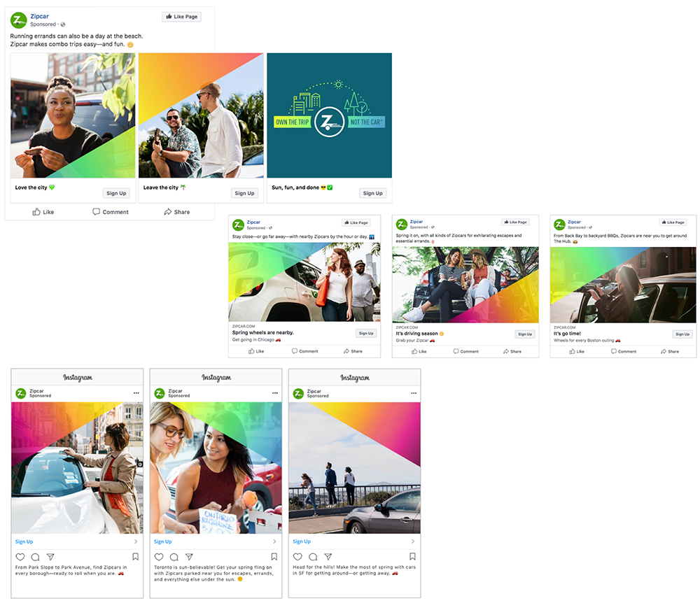Screen dimensions: 700x610
Task: Open comments via the bubble on the Park Slope ad
Action: pos(35,557)
